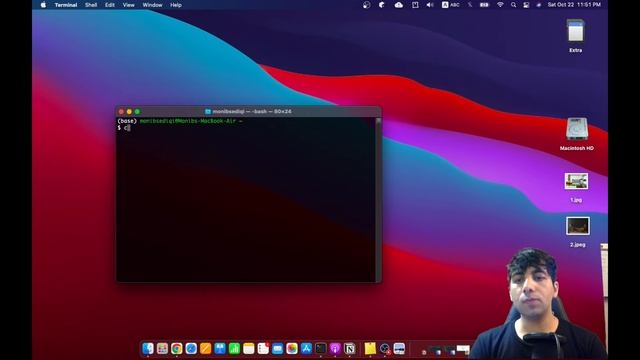Click the volume icon in menu bar
The image size is (640, 360).
click(430, 5)
